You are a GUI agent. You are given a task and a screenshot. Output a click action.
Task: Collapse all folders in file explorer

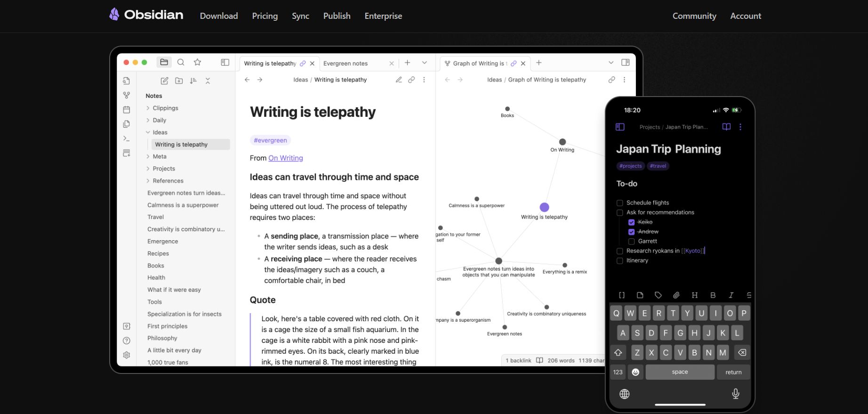point(208,81)
